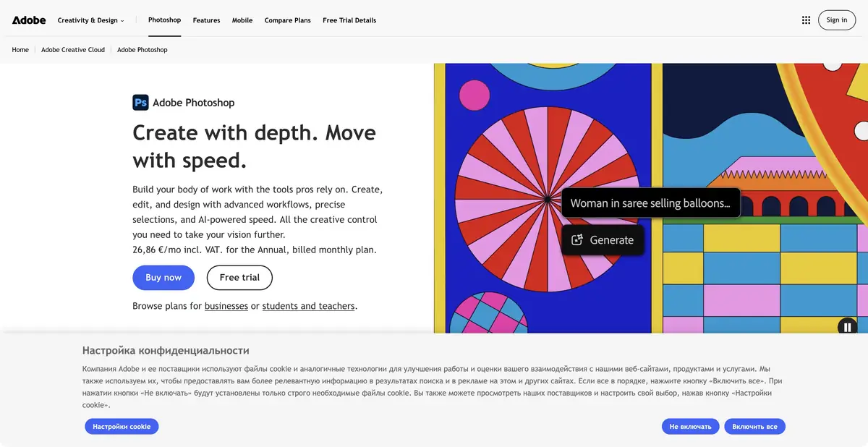This screenshot has width=868, height=447.
Task: Select the Photoshop nav tab
Action: tap(165, 20)
